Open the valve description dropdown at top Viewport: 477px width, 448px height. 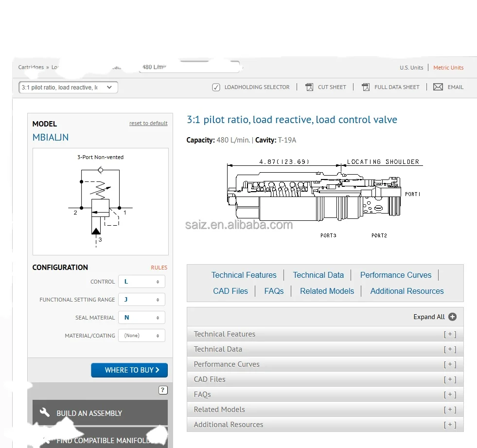pyautogui.click(x=68, y=88)
